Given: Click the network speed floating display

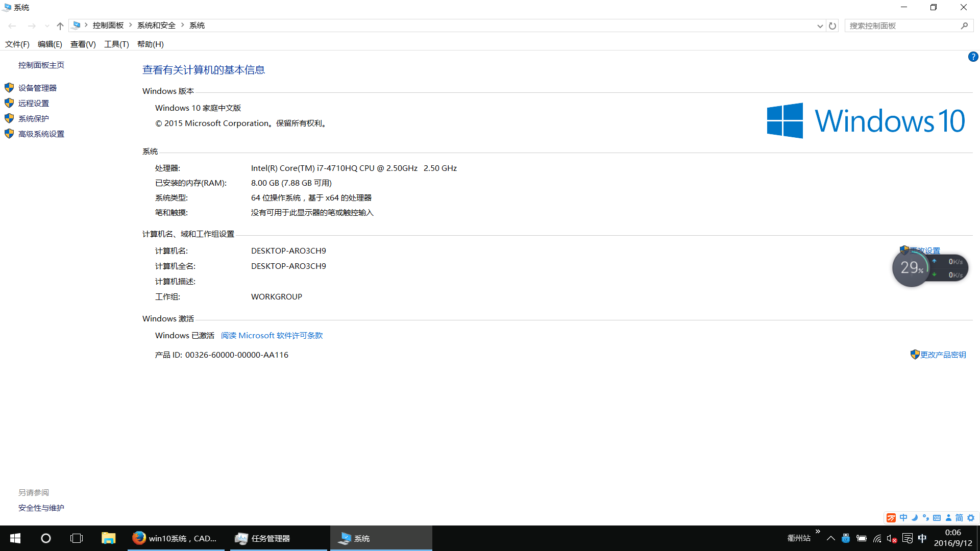Looking at the screenshot, I should pos(949,268).
